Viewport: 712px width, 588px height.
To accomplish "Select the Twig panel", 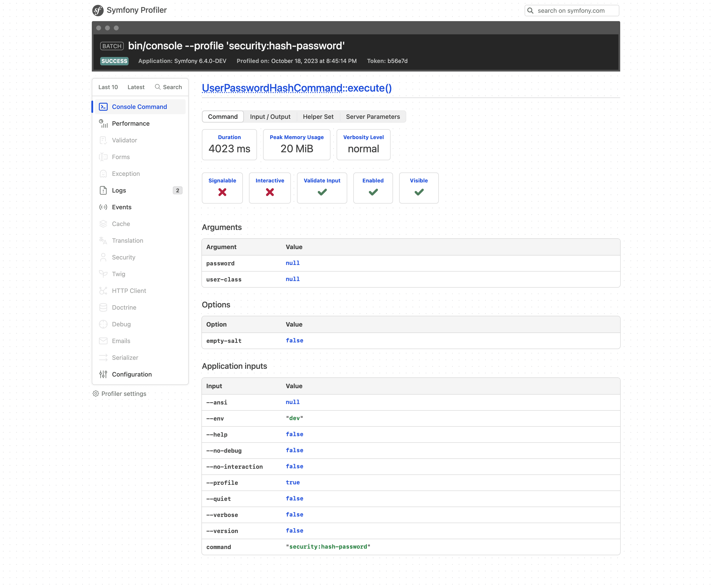I will click(118, 274).
